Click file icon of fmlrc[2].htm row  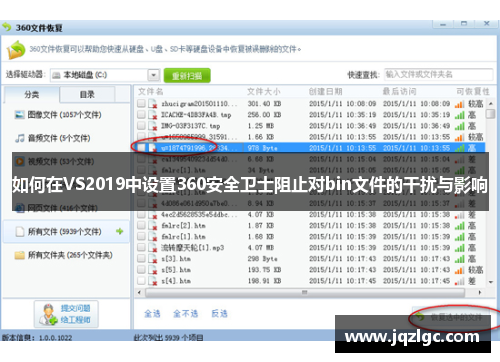point(153,226)
